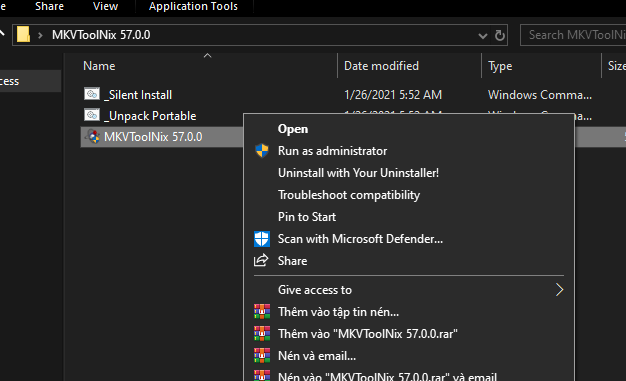
Task: Click the 1/26/2021 5:52 AM date of _Silent Install
Action: click(393, 95)
